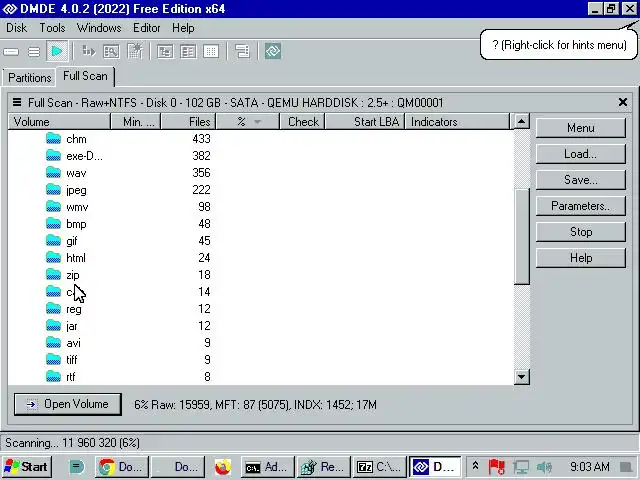Open the Editor menu
The width and height of the screenshot is (640, 480).
click(147, 28)
